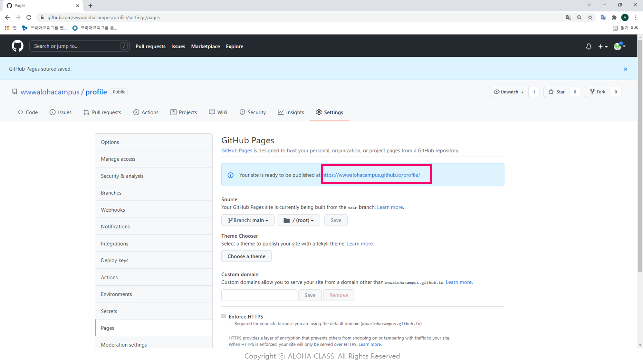The image size is (643, 364).
Task: Select Secrets in settings sidebar
Action: [154, 311]
